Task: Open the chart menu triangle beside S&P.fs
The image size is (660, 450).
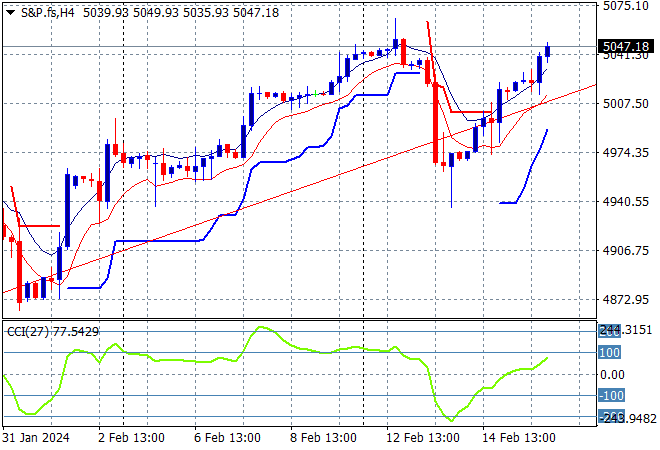Action: (11, 13)
